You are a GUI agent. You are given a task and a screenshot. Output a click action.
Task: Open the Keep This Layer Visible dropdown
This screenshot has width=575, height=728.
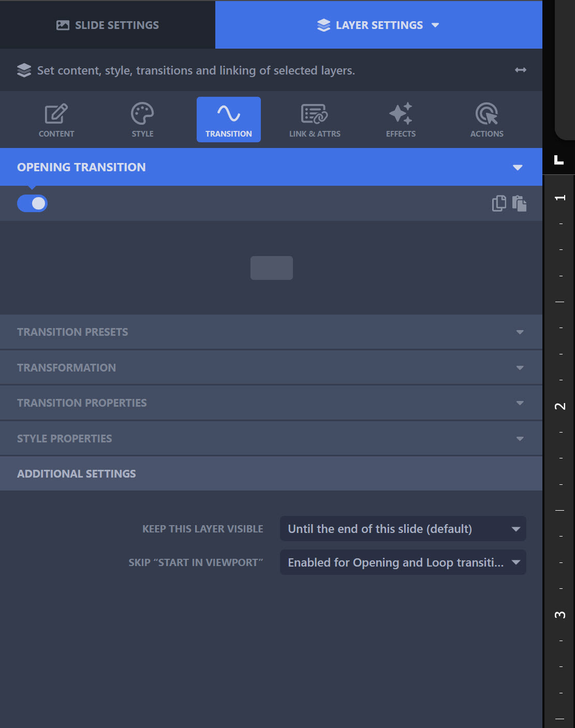click(x=403, y=529)
